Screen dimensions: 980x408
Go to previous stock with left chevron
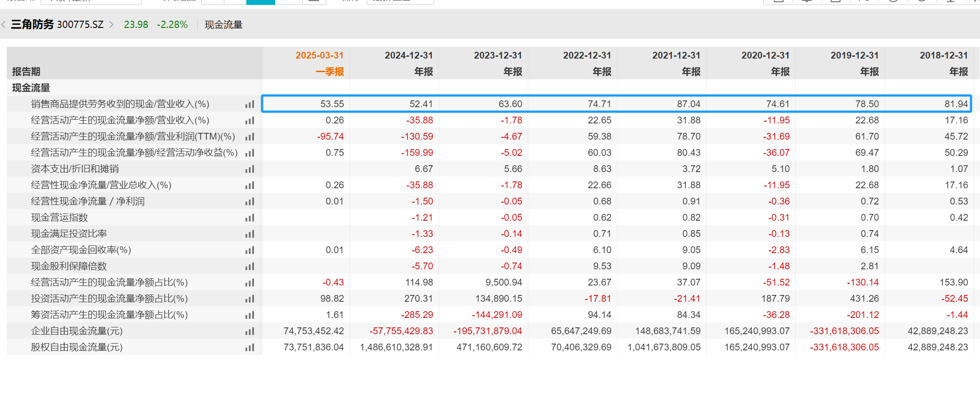click(x=4, y=24)
